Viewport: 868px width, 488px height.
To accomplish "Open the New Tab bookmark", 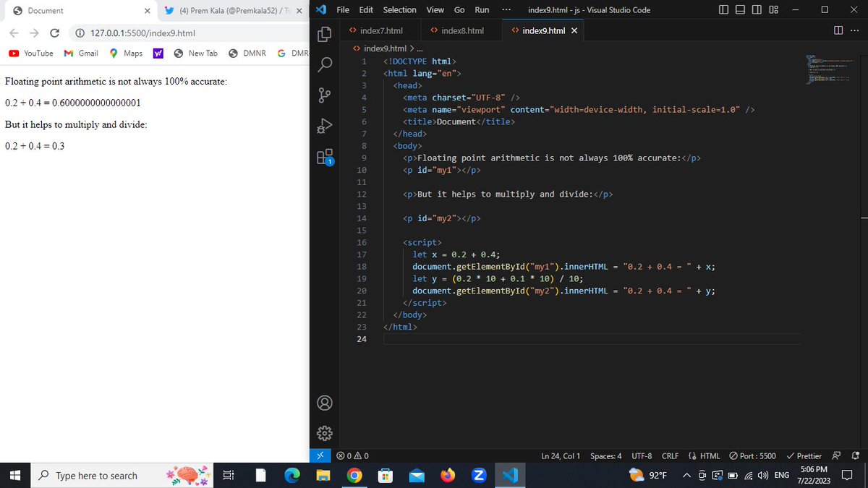I will tap(195, 53).
